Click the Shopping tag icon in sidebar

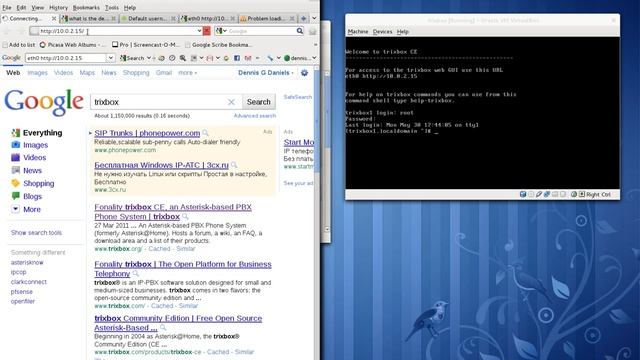[x=16, y=183]
